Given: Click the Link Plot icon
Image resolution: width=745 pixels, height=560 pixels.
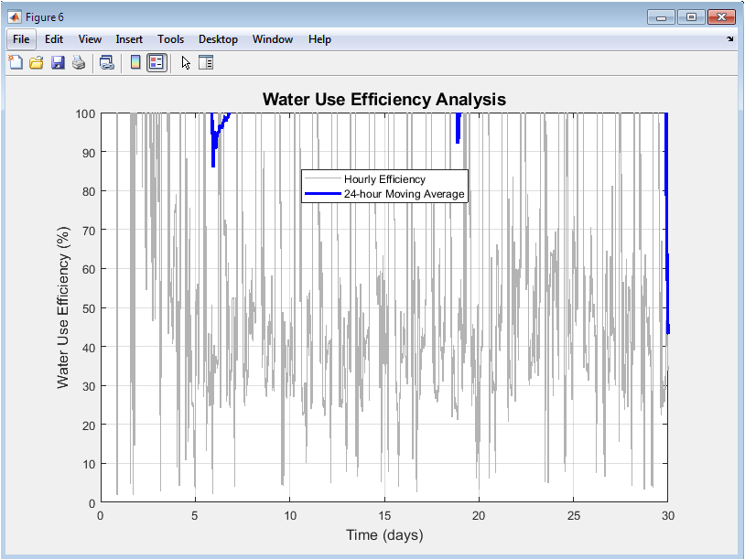Looking at the screenshot, I should [x=107, y=63].
